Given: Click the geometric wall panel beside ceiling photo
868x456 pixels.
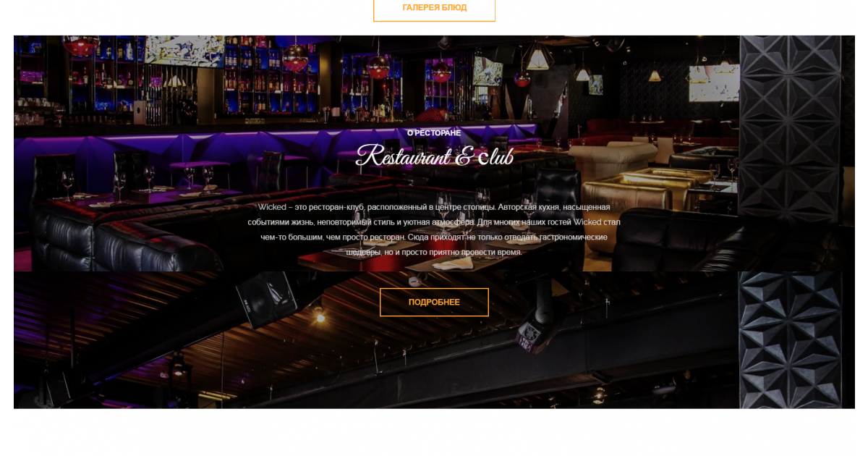Looking at the screenshot, I should click(x=790, y=339).
